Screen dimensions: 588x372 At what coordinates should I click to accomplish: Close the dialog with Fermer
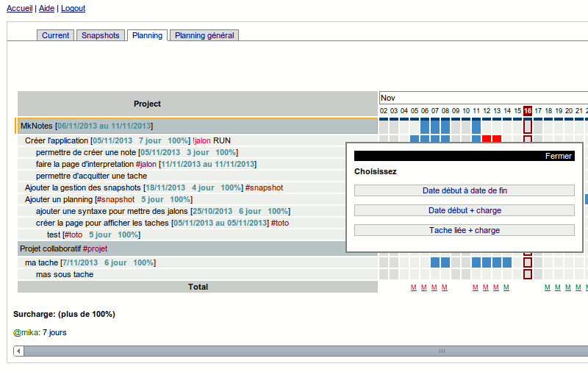[558, 156]
